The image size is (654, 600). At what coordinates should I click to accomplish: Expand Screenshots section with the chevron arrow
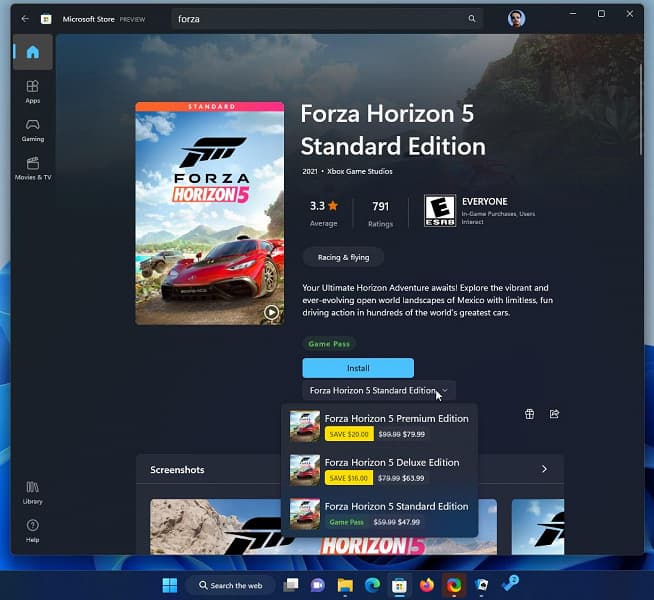544,469
